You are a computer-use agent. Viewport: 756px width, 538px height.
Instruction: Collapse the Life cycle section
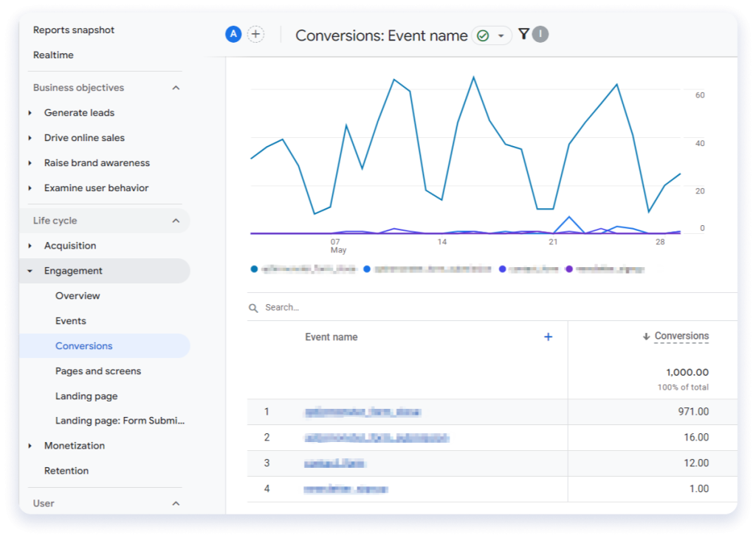click(176, 220)
